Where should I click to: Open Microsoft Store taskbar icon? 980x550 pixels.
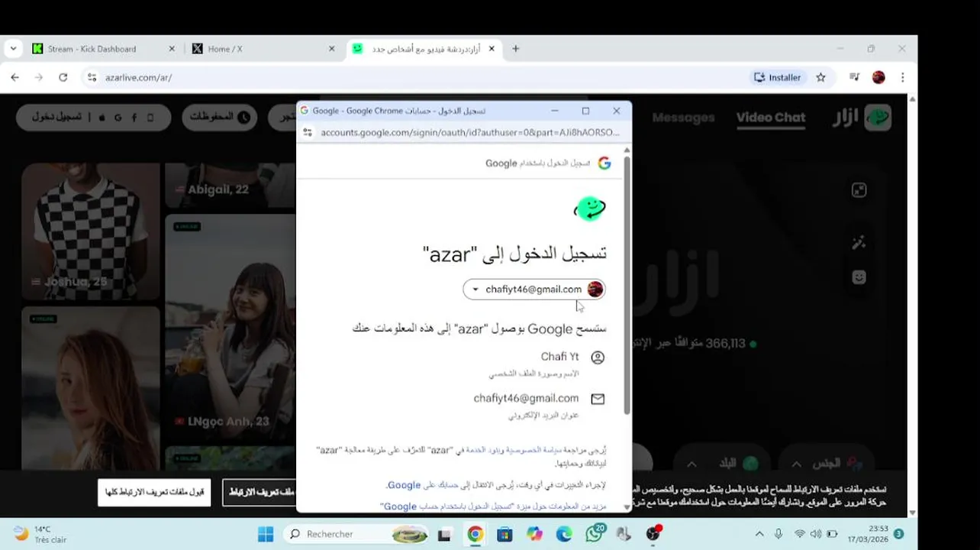coord(505,534)
